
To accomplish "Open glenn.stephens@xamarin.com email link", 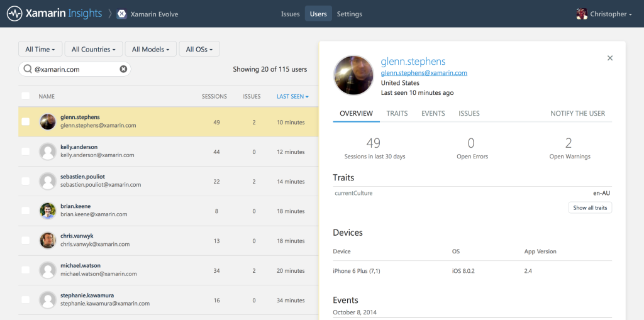I will click(424, 73).
